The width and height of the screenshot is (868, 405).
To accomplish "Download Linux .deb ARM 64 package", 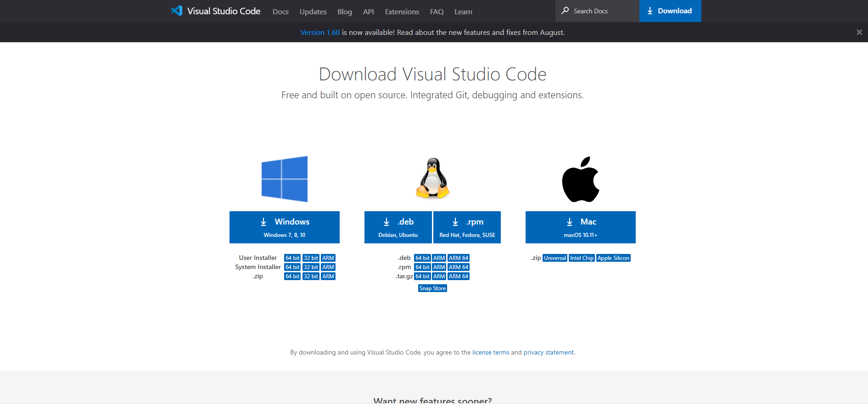I will tap(459, 258).
